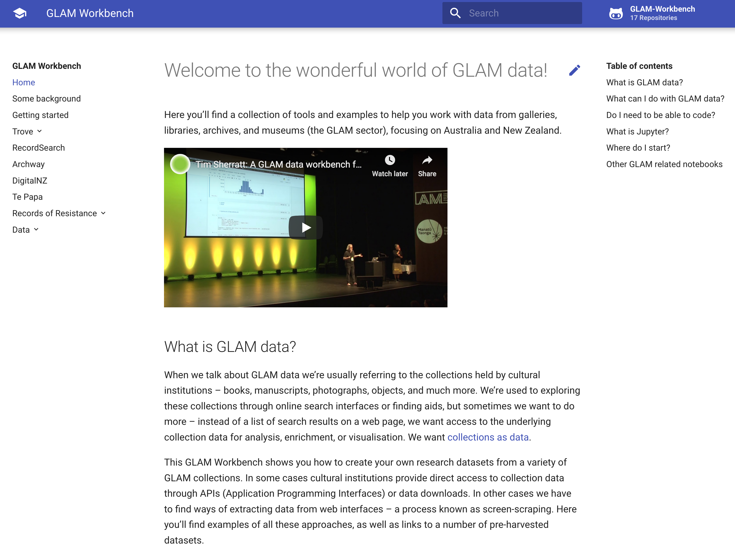Jump to 'Where do I start?' section
This screenshot has width=735, height=560.
pos(638,148)
